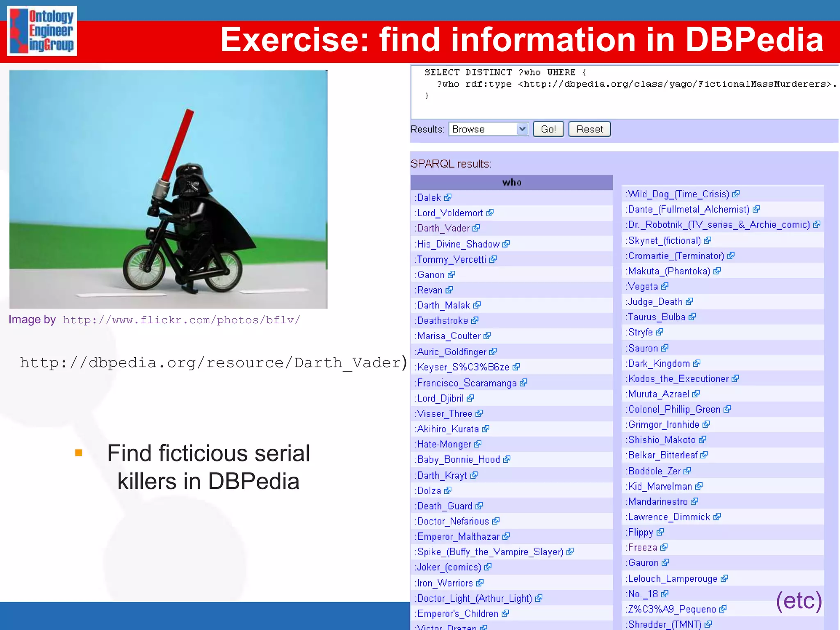
Task: Open external link icon beside Judge_Death
Action: click(x=689, y=302)
